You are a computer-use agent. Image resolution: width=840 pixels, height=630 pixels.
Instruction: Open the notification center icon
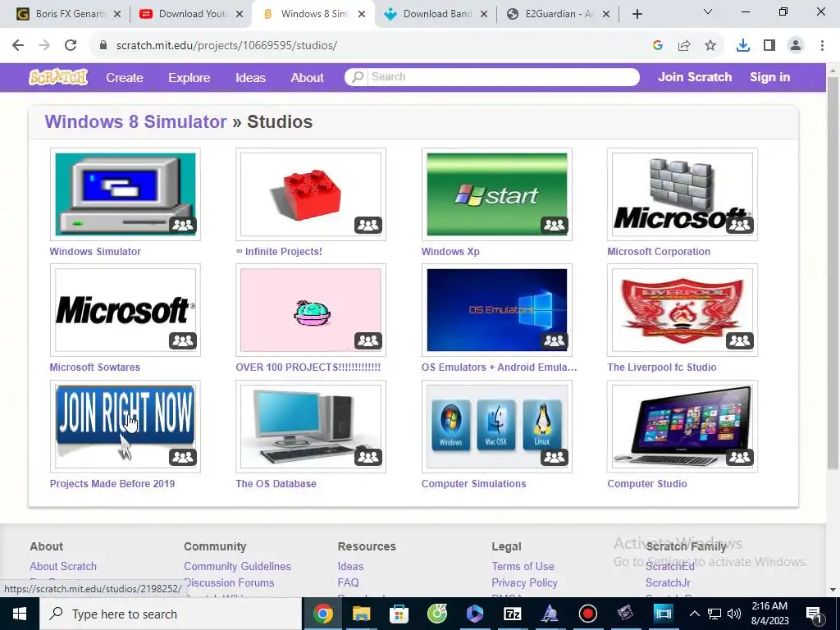(x=813, y=614)
